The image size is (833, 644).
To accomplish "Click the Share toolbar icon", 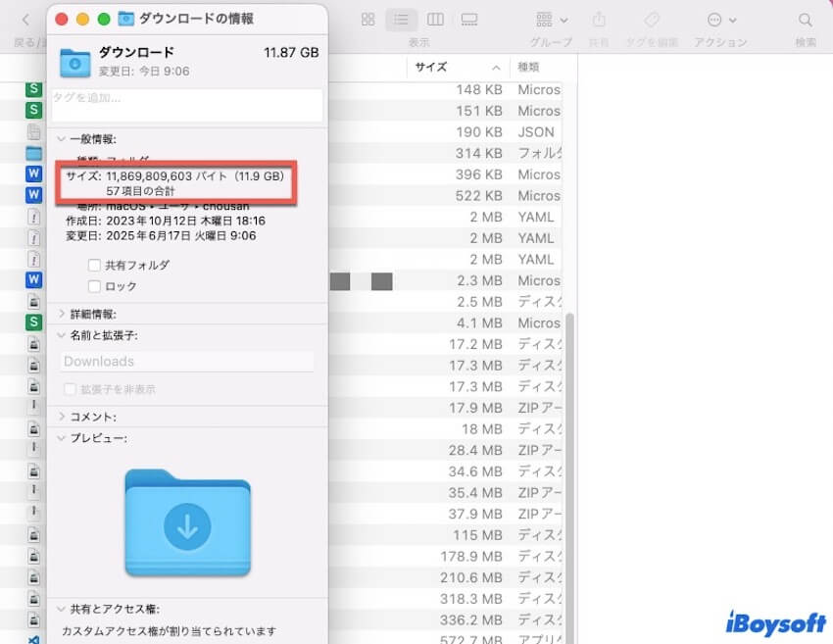I will [600, 20].
